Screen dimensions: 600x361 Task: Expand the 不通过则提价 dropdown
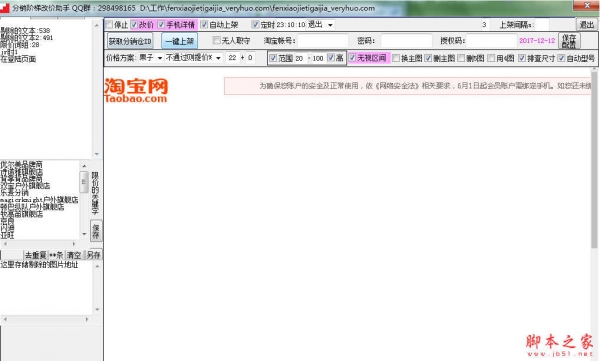(218, 58)
